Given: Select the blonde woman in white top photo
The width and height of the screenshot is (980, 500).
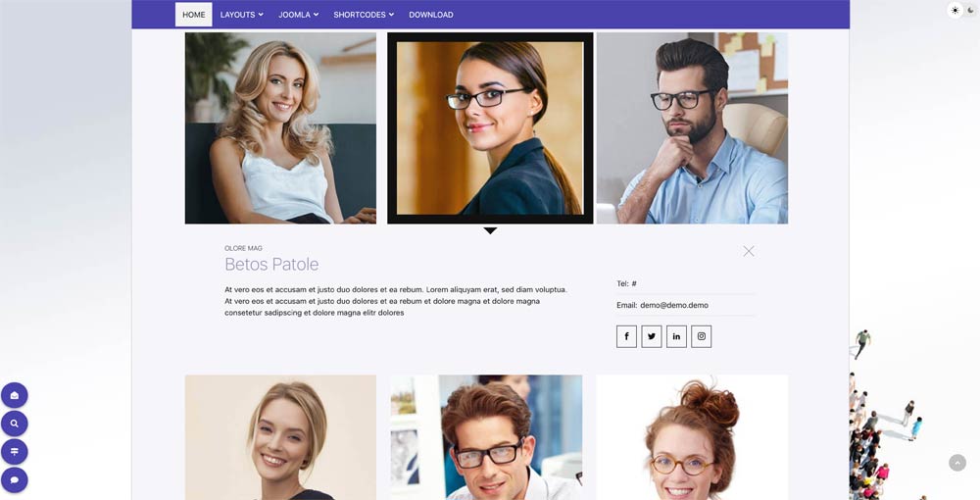Looking at the screenshot, I should [280, 128].
